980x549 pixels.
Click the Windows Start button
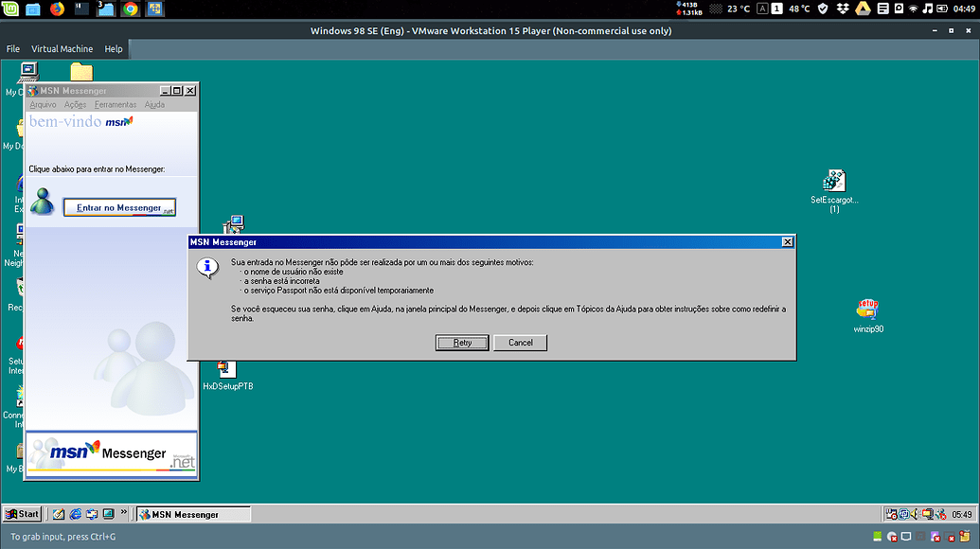point(21,513)
